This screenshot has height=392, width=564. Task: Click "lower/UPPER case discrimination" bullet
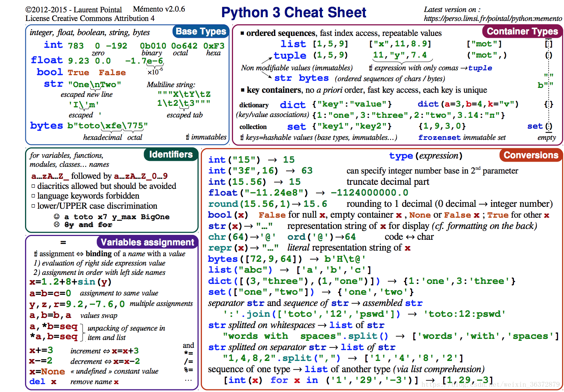97,206
